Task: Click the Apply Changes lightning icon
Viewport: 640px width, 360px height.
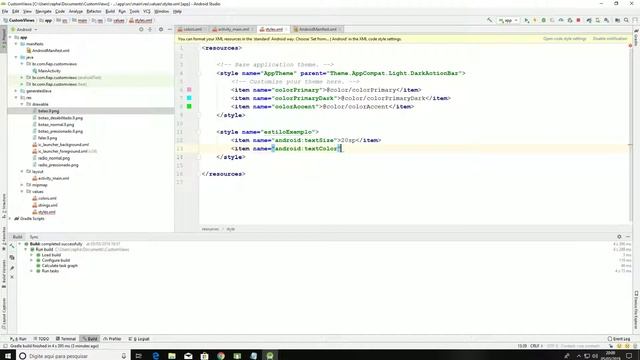Action: point(535,20)
